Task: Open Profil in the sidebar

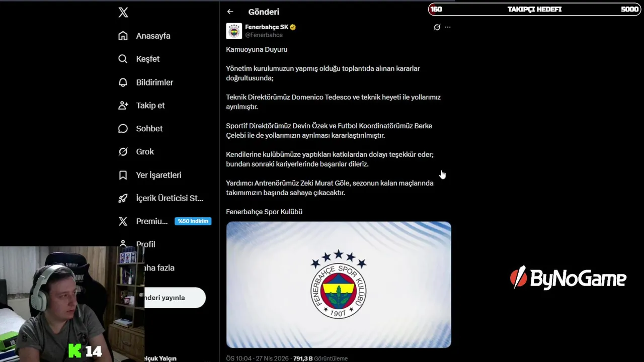Action: (145, 244)
